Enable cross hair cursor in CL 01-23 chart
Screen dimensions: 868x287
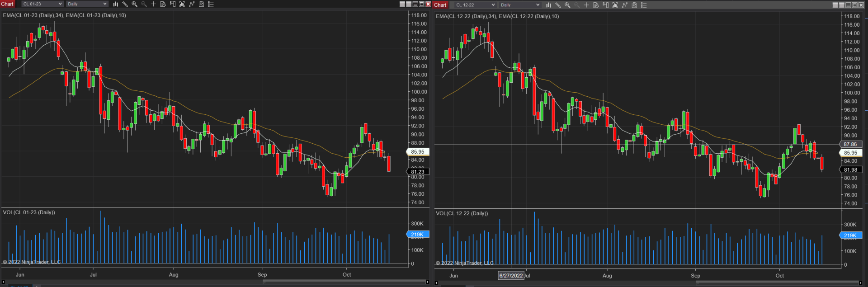153,4
